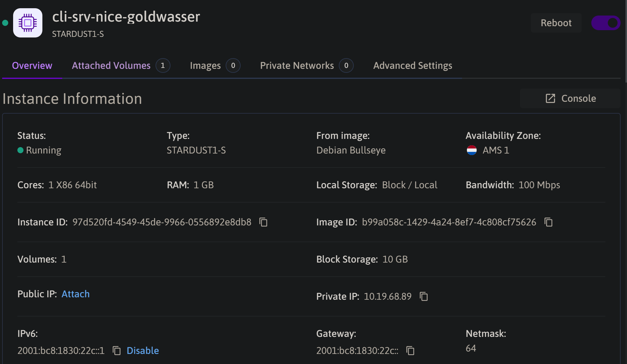
Task: Open the Advanced Settings tab
Action: point(413,65)
